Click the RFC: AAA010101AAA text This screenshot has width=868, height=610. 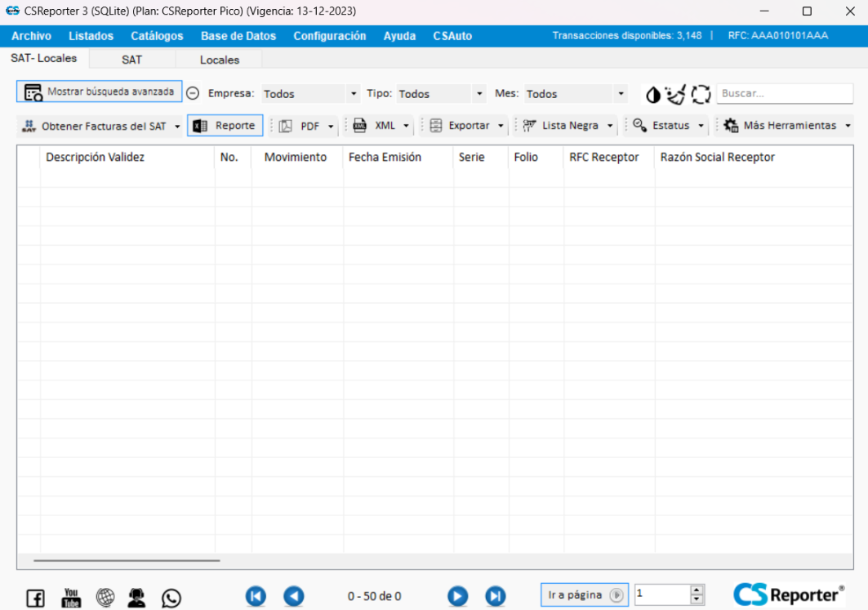pyautogui.click(x=777, y=35)
